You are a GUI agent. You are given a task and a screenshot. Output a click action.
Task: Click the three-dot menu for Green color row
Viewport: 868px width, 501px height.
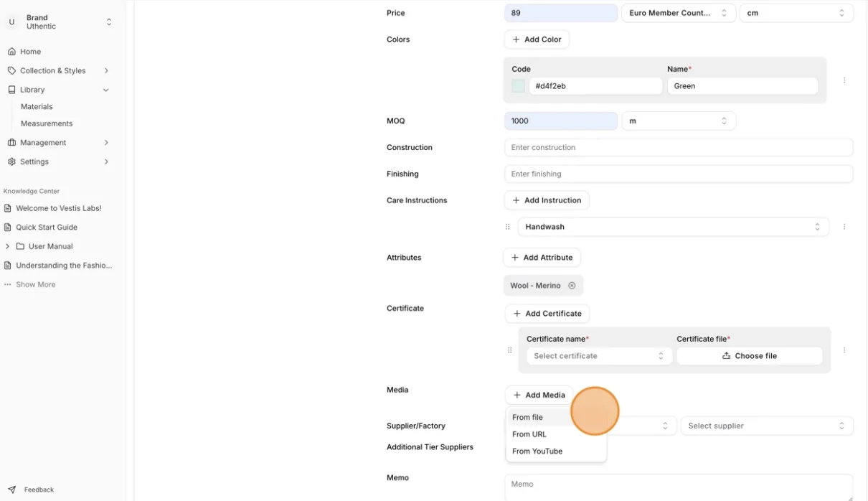(844, 80)
